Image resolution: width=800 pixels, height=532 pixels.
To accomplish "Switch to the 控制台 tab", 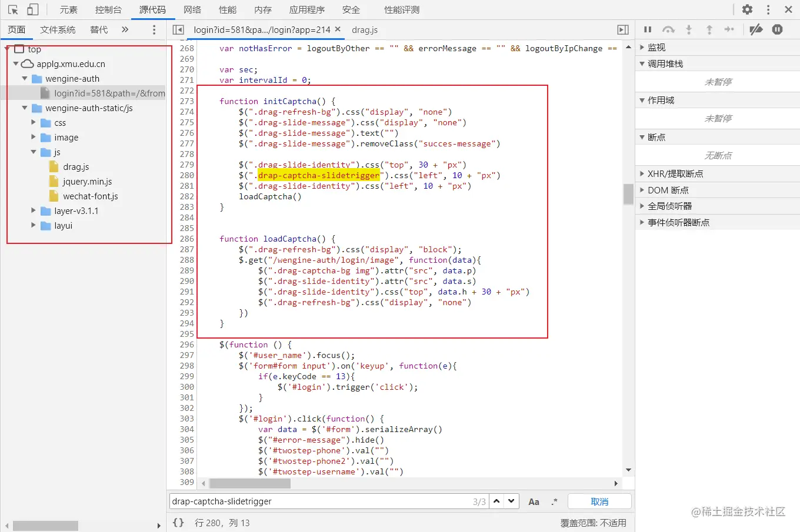I will (x=108, y=10).
